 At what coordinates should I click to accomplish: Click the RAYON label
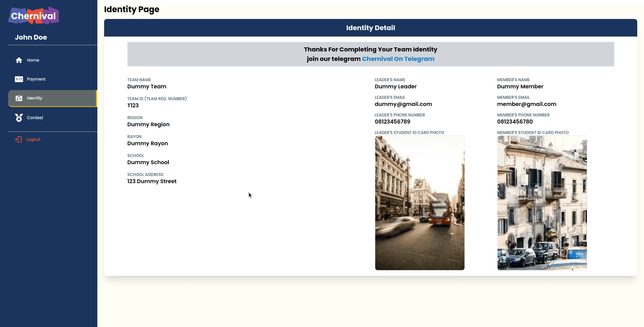pos(134,137)
